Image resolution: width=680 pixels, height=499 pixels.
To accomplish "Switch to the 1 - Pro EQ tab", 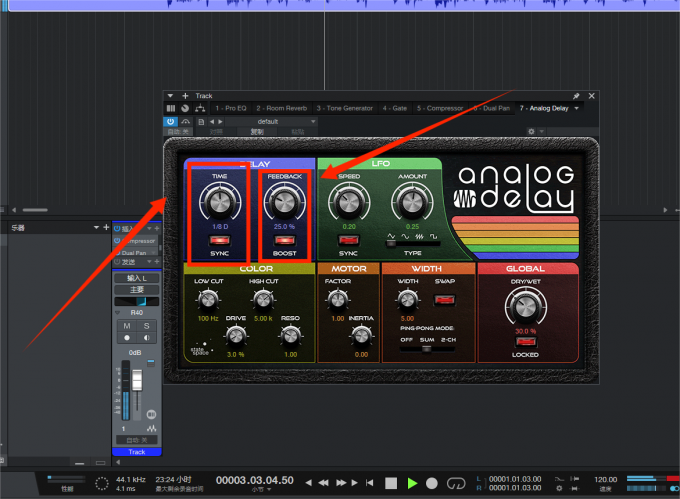I will coord(231,108).
